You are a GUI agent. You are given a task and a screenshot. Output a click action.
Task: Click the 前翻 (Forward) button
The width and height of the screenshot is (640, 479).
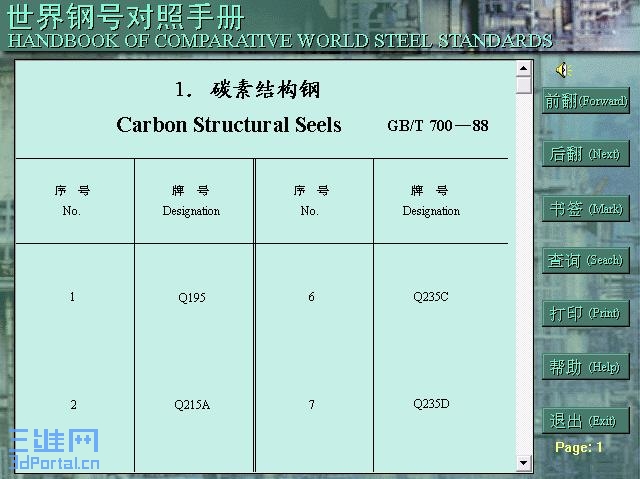point(586,101)
